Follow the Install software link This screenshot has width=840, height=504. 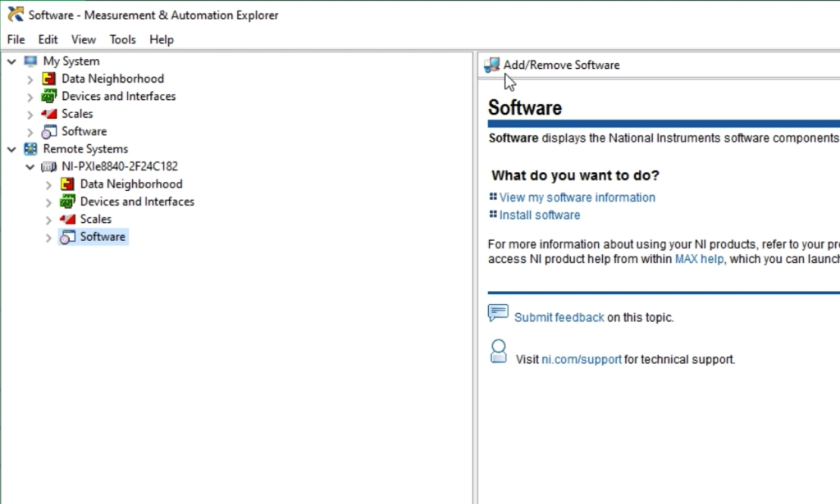(x=540, y=215)
